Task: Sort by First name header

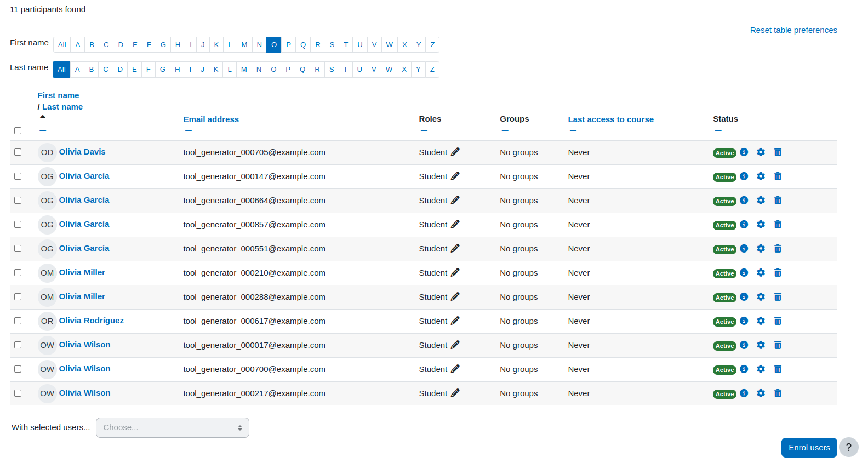Action: [59, 95]
